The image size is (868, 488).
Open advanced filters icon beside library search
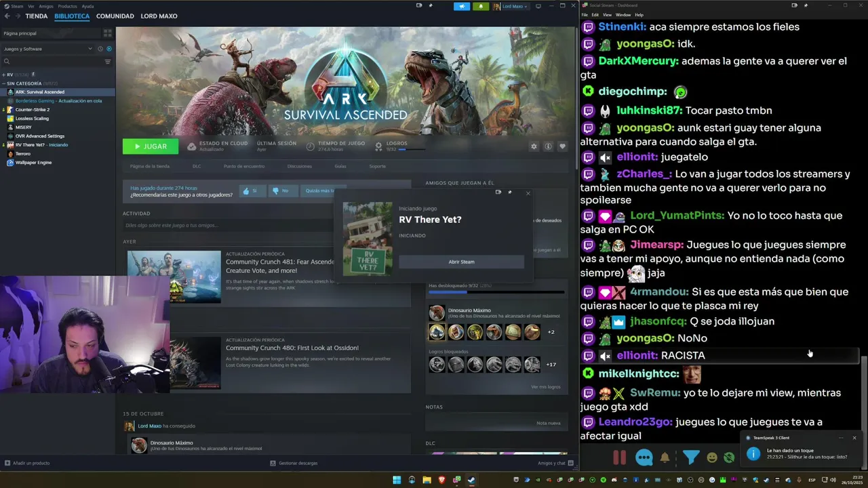coord(107,62)
